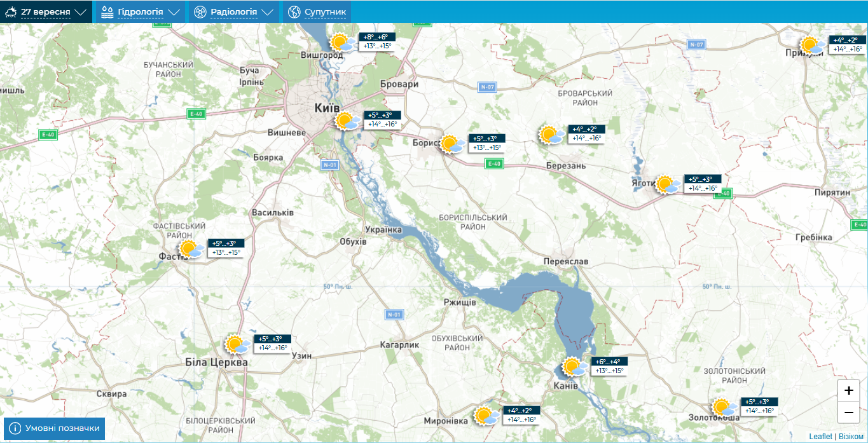868x443 pixels.
Task: Open the Leaflet attribution link
Action: tap(820, 437)
